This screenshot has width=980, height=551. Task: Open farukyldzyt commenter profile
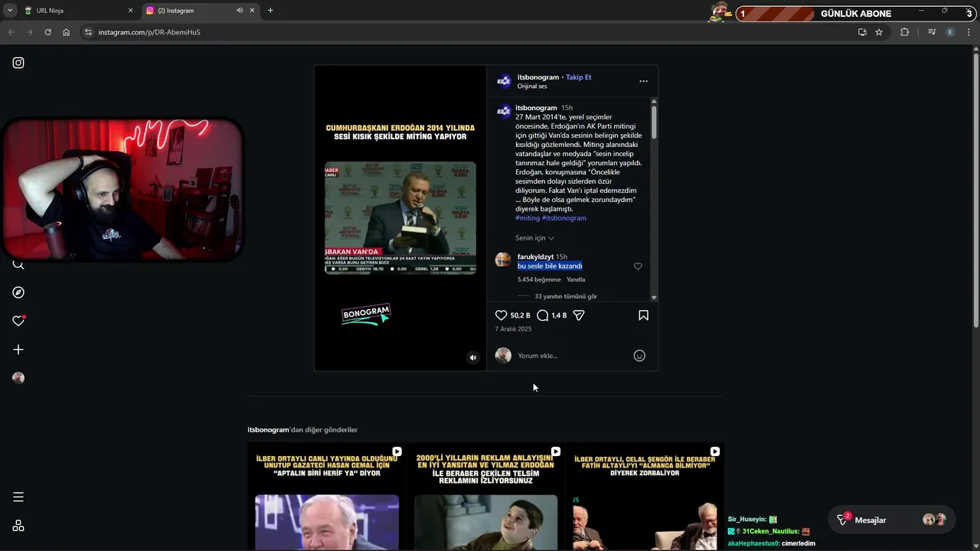(535, 257)
